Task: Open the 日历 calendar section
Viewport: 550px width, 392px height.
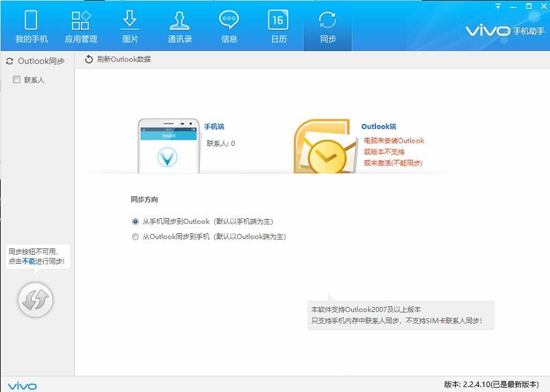Action: [279, 27]
